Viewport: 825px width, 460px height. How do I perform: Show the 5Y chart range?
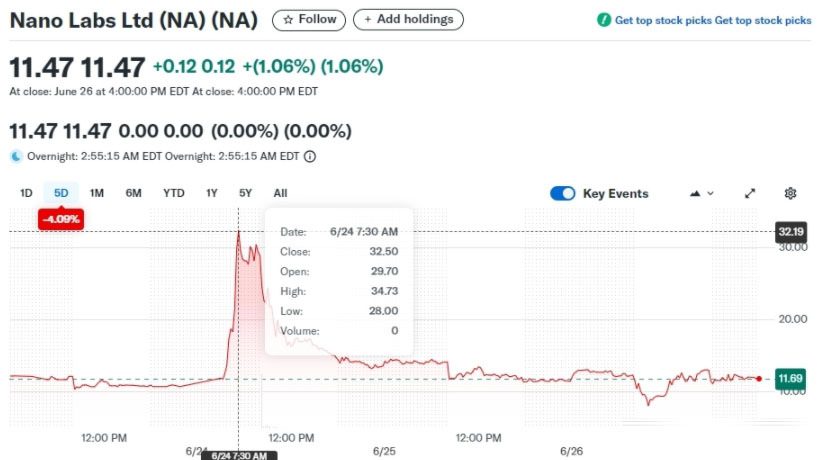pos(245,193)
